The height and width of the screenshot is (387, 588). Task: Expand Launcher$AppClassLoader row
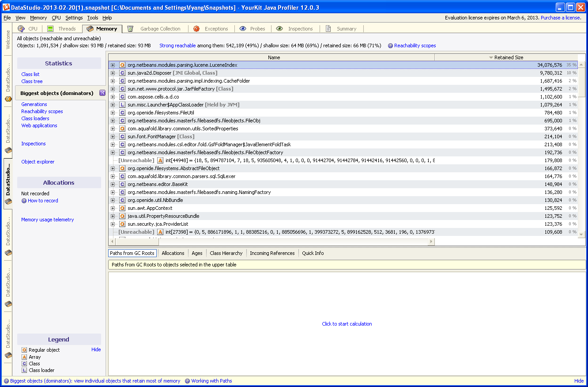click(x=113, y=105)
